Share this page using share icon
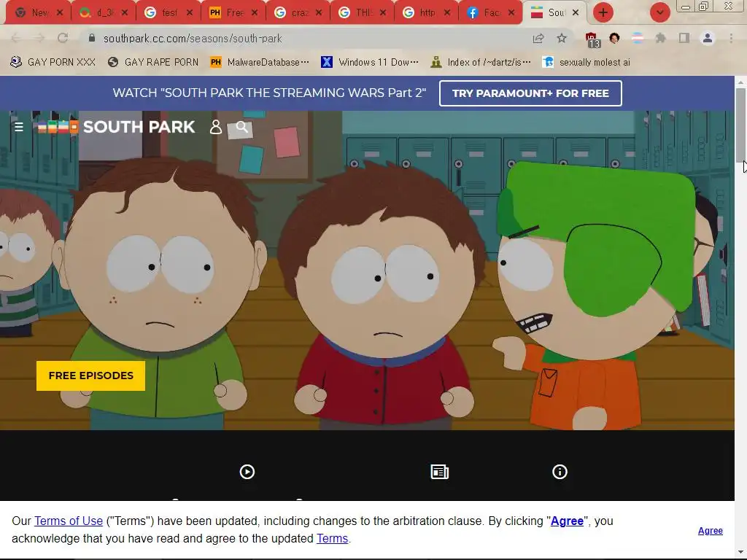Screen dimensions: 747x560 click(538, 38)
